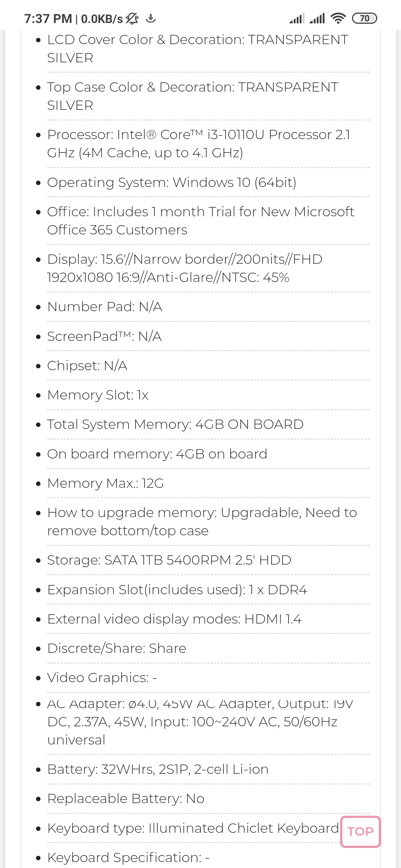Viewport: 401px width, 868px height.
Task: Tap the Storage SATA 1TB HDD entry
Action: tap(169, 560)
